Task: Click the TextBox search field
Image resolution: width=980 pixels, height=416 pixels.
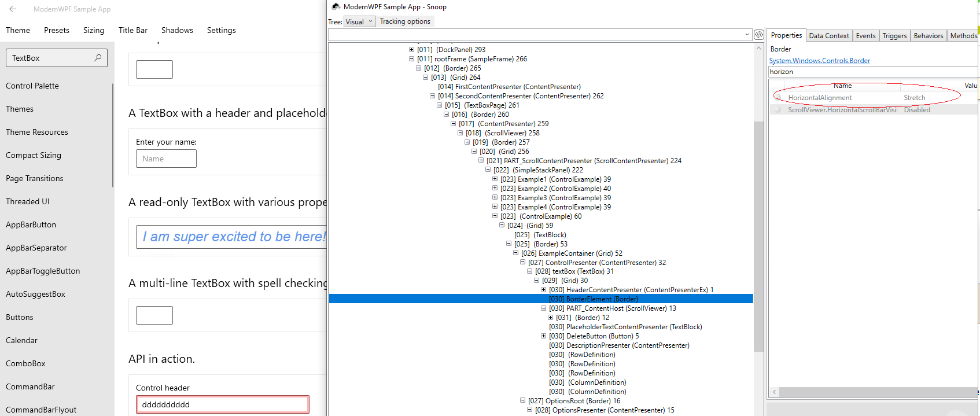Action: pos(57,58)
